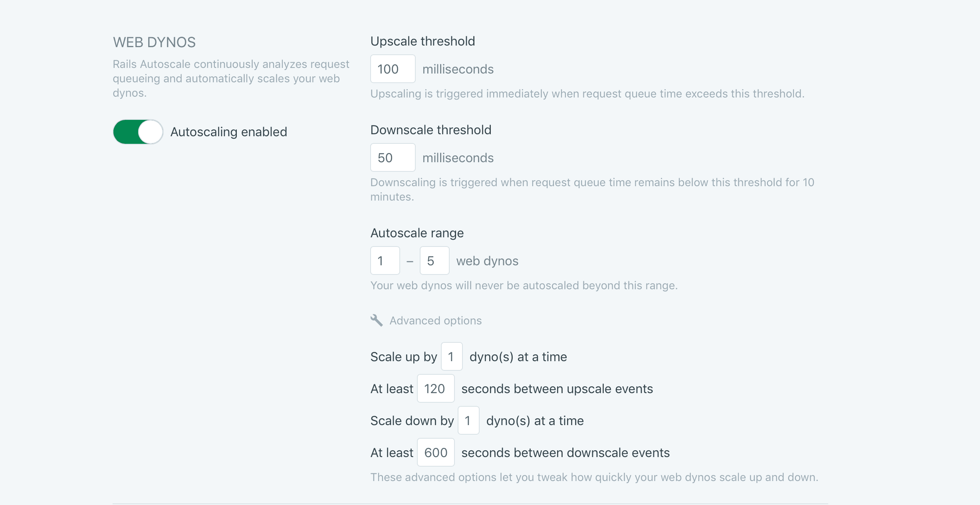
Task: Click the Rails Autoscale description paragraph
Action: click(230, 78)
